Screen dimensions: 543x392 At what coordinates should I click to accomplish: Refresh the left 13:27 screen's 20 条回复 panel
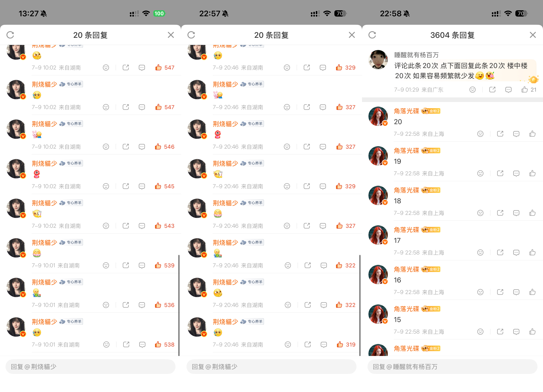pyautogui.click(x=10, y=35)
